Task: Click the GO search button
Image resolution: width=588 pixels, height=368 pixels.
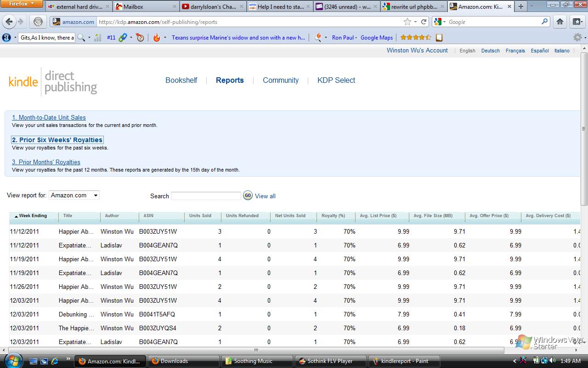Action: [x=248, y=195]
